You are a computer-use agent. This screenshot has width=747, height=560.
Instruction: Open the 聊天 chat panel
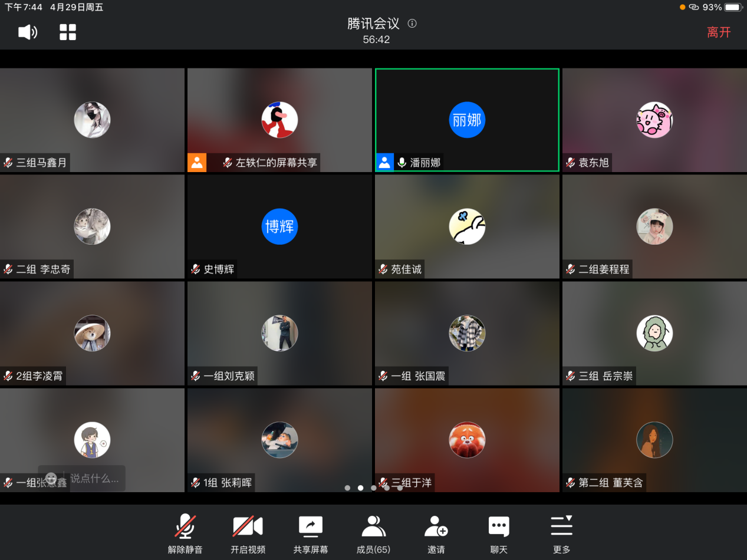coord(499,534)
